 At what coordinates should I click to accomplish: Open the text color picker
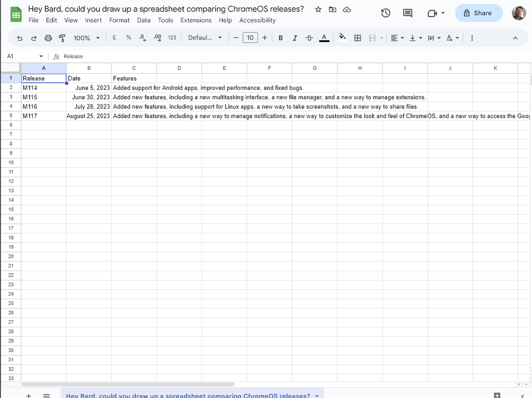[324, 37]
